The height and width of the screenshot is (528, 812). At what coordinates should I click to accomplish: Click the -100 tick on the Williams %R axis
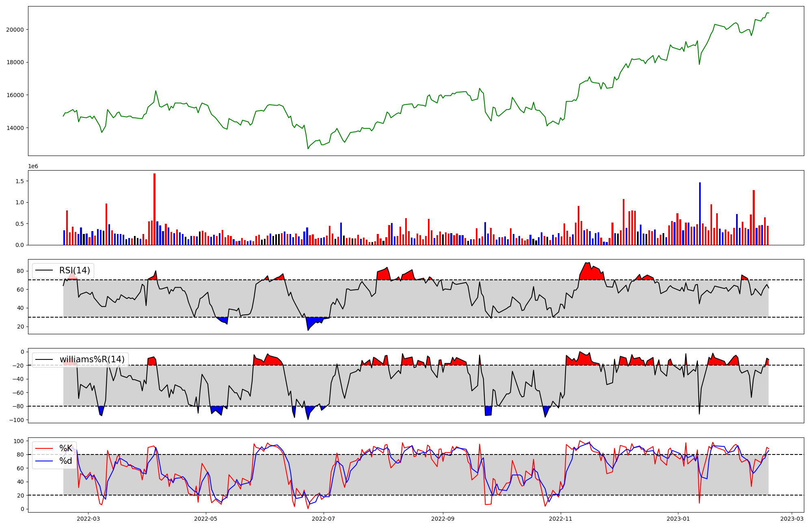17,420
